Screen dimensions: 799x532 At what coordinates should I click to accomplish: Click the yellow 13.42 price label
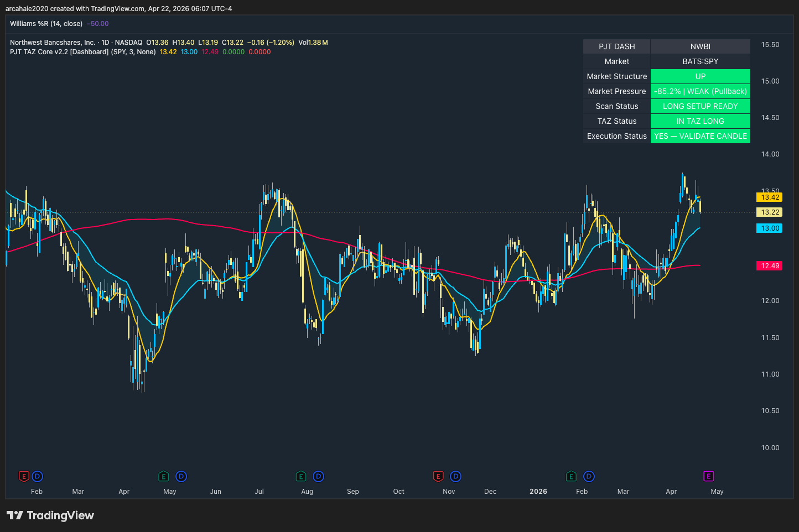click(769, 197)
